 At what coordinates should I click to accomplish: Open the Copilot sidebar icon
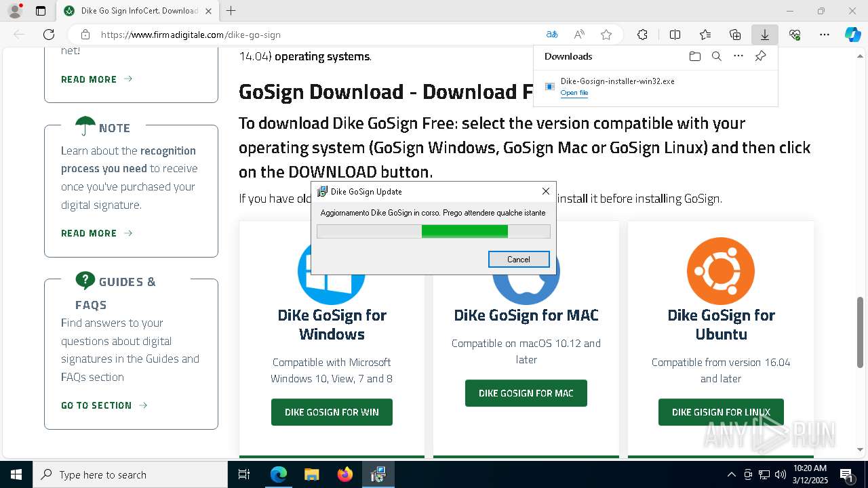(852, 35)
